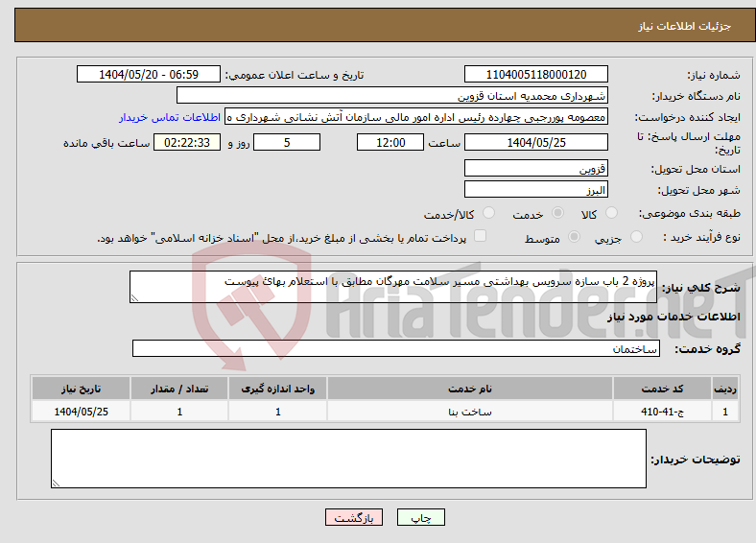Click the کد خدمت column header
Image resolution: width=756 pixels, height=543 pixels.
point(663,389)
